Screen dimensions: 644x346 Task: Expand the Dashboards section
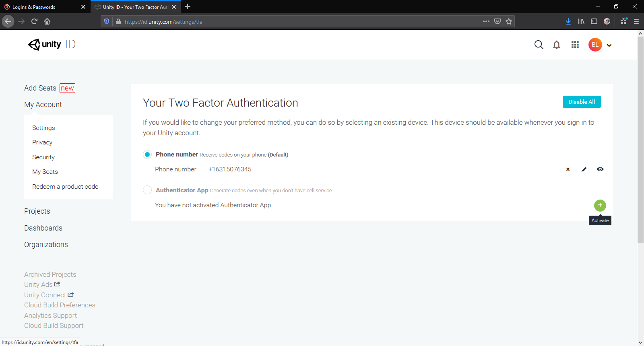coord(43,228)
